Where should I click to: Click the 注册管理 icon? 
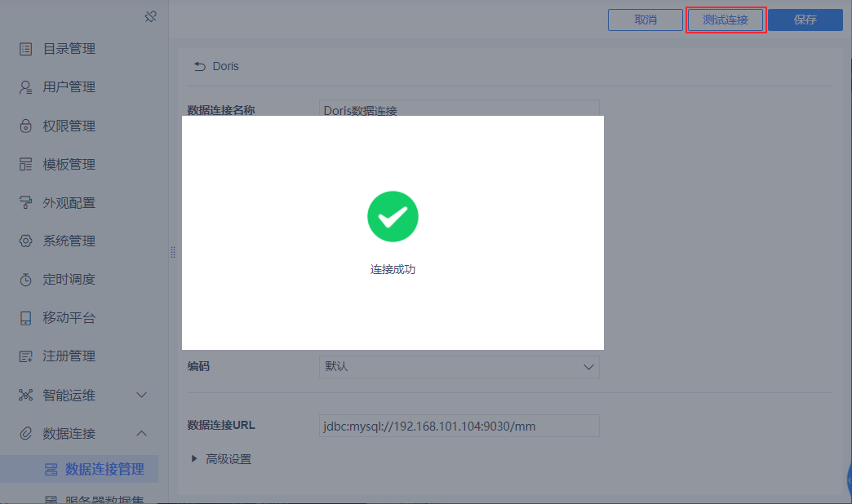(25, 356)
